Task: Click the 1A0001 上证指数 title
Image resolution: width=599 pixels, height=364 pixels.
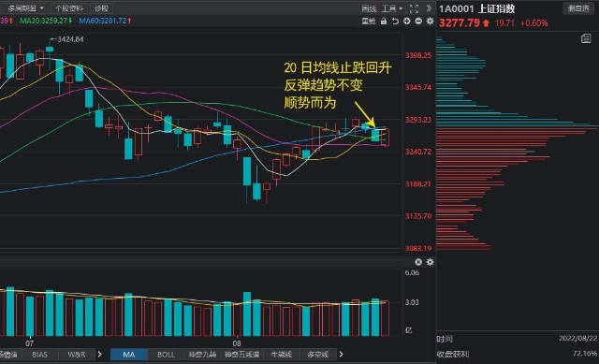Action: 476,8
